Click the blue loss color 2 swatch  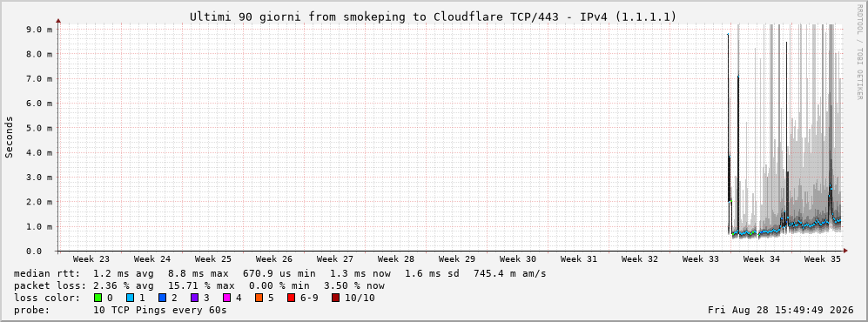pos(162,298)
